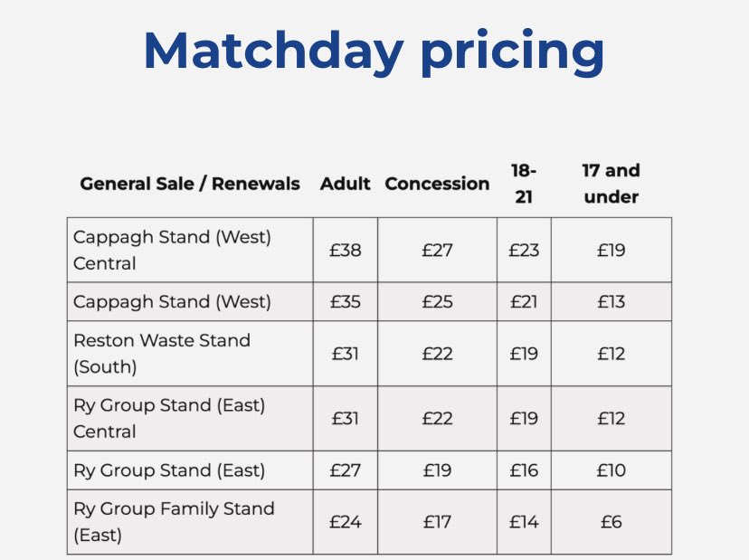Click the Matchday pricing heading
This screenshot has height=560, width=749.
374,52
